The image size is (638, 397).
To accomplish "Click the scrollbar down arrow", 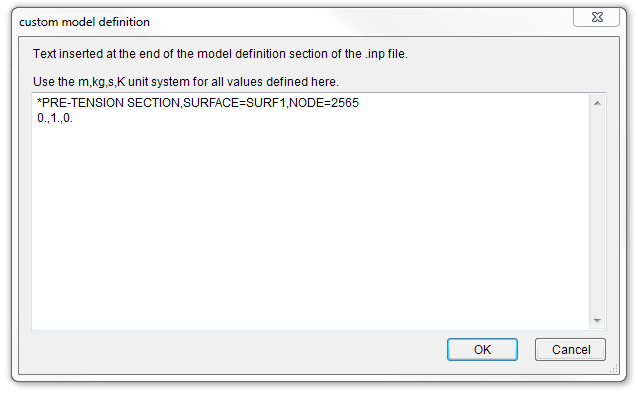I will point(597,321).
